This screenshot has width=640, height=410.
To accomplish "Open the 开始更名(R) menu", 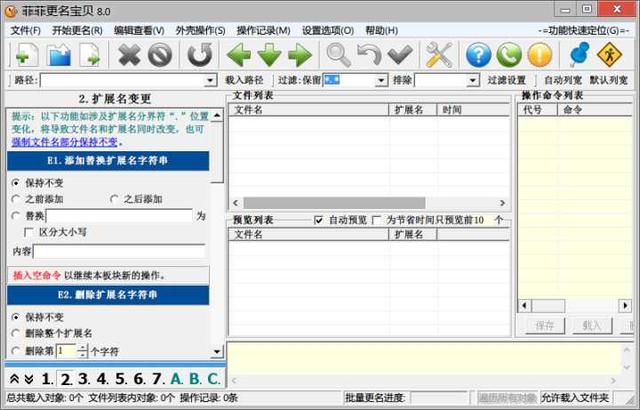I will click(x=77, y=31).
